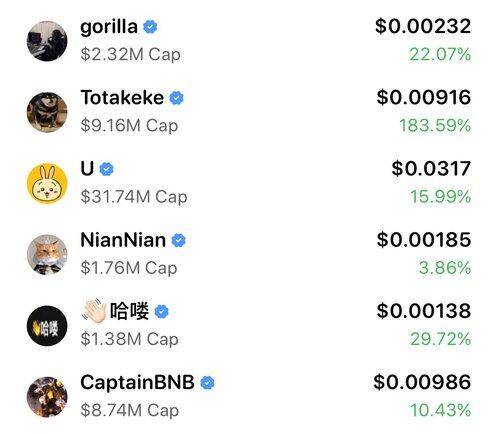
Task: Tap the verified badge beside Totakeke
Action: (176, 98)
